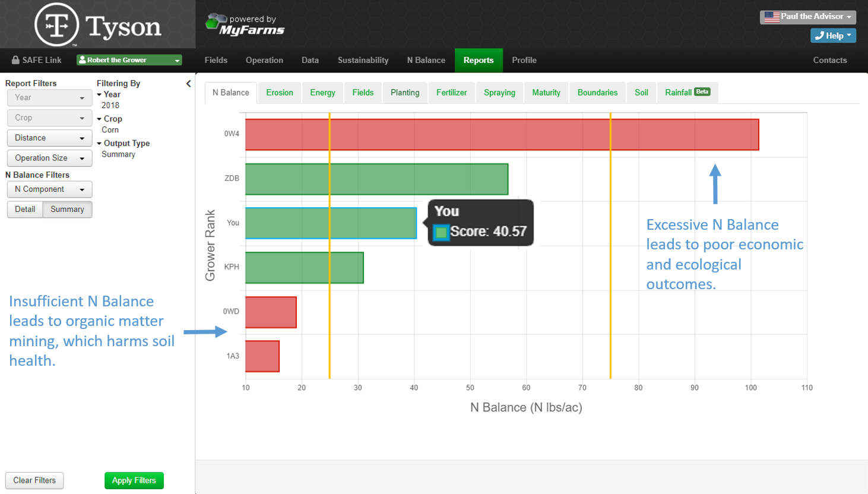The image size is (868, 494).
Task: Switch to the Maturity report tab
Action: pyautogui.click(x=546, y=93)
